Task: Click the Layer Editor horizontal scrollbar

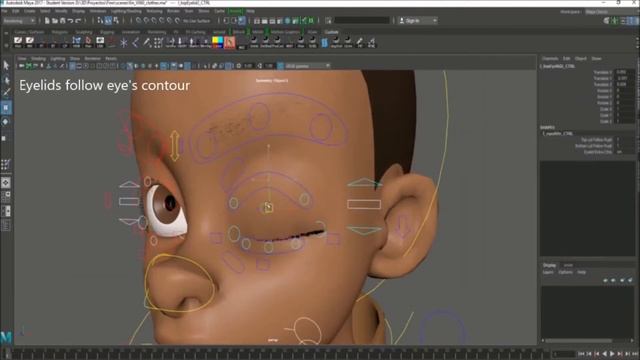Action: click(578, 340)
